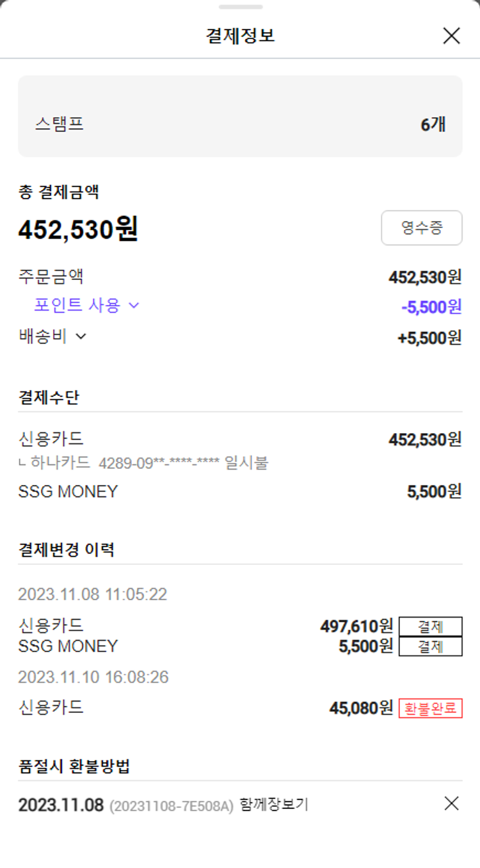Dismiss the 품절시 환불방법 row with X
Viewport: 480px width, 868px height.
tap(451, 803)
